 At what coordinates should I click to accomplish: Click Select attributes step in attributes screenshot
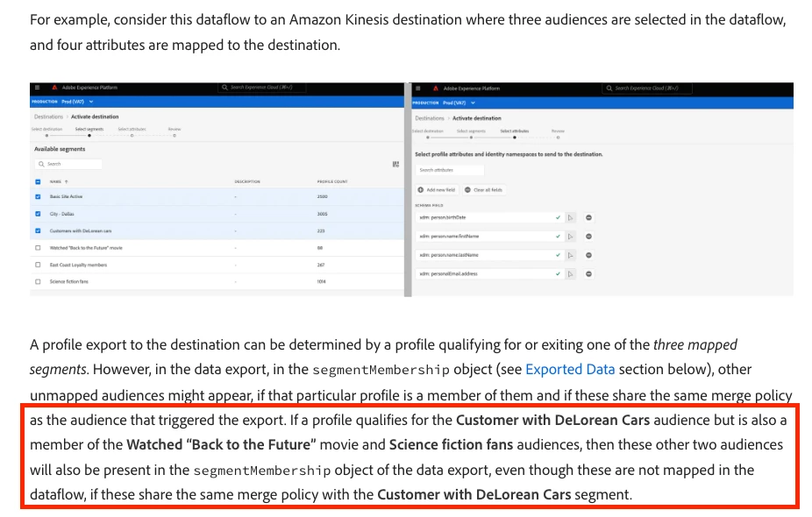pos(514,131)
